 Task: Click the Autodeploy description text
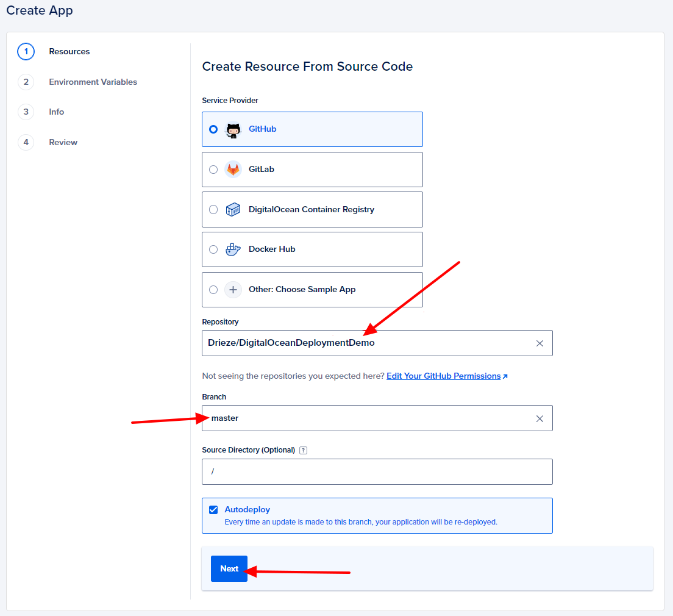pos(360,522)
